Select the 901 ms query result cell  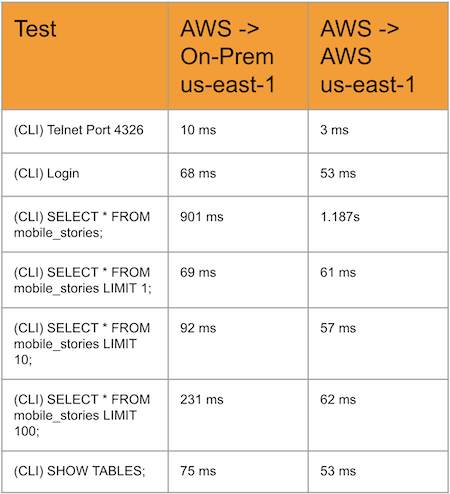pos(238,224)
